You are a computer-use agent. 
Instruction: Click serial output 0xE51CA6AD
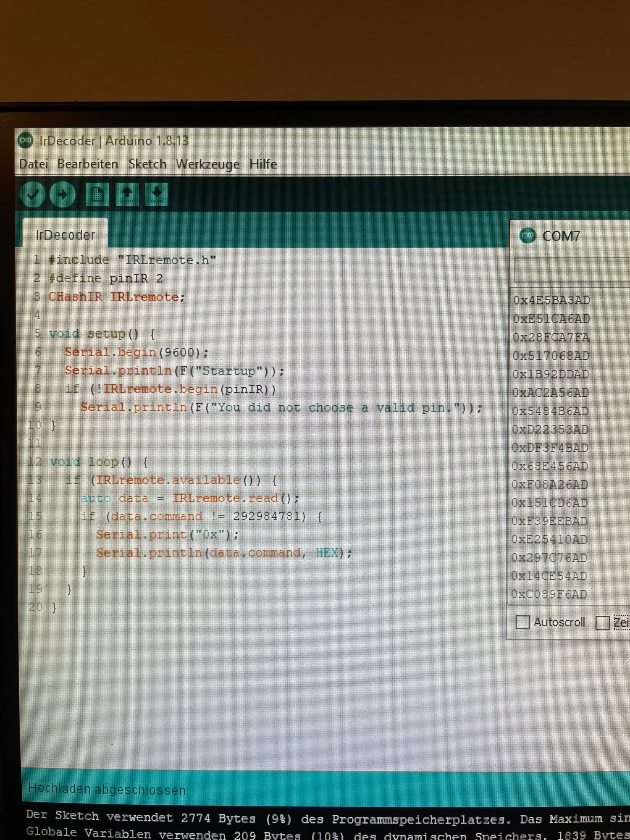click(x=551, y=319)
